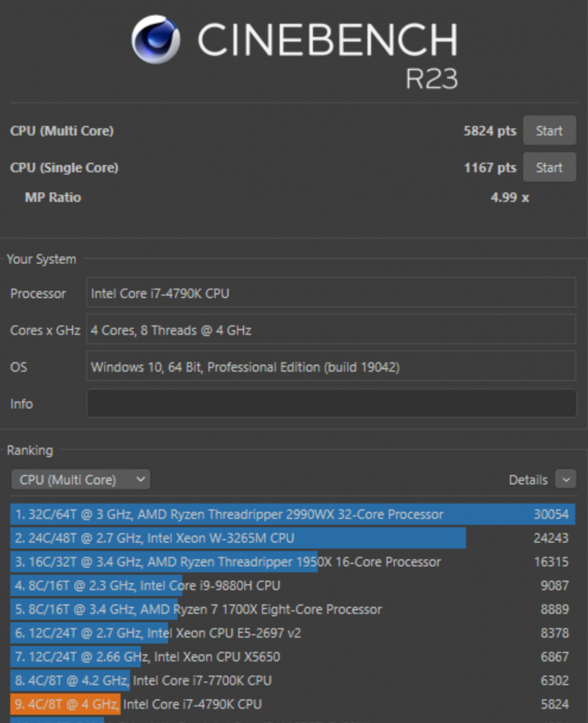Viewport: 588px width, 723px height.
Task: Click the OS field Windows 10
Action: pos(331,367)
